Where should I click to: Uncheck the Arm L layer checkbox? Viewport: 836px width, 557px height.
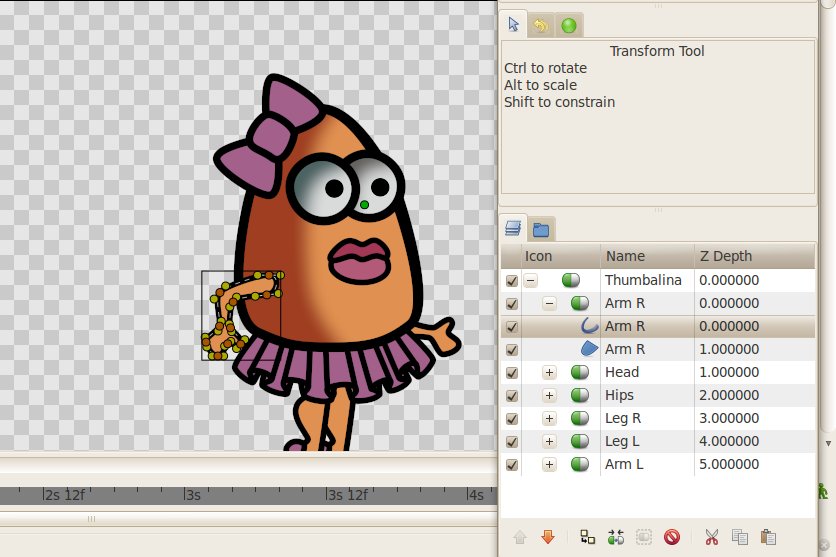pos(511,465)
